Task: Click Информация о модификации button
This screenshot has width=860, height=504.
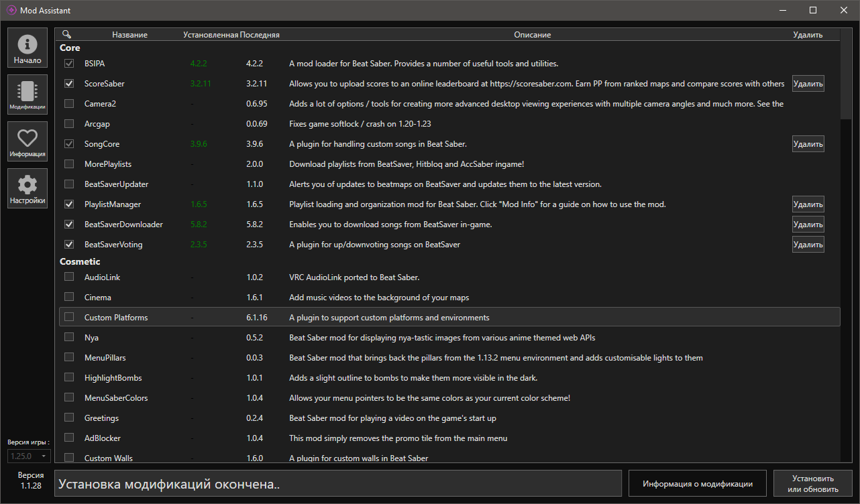Action: point(698,484)
